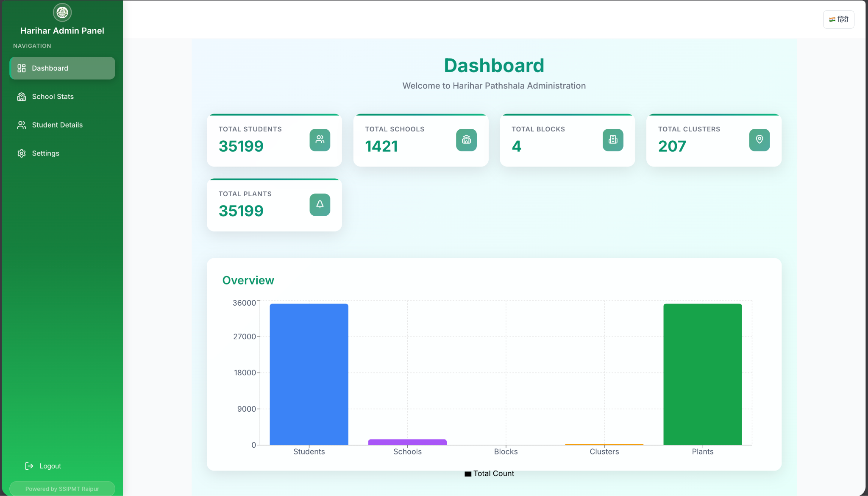The width and height of the screenshot is (868, 496).
Task: Click the Total Blocks building icon
Action: pos(613,140)
